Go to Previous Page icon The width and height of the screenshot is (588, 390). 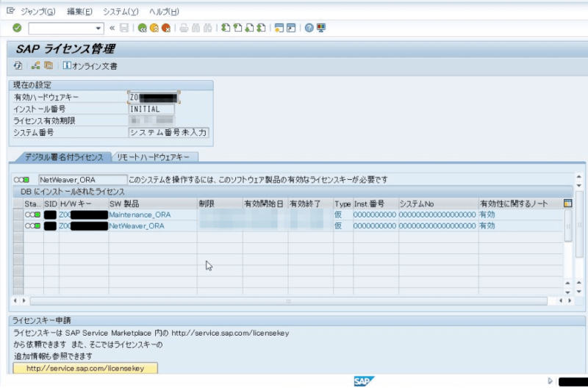click(237, 28)
